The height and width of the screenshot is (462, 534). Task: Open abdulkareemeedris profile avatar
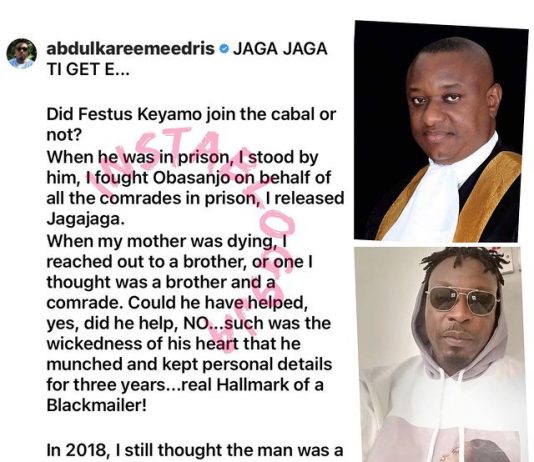coord(22,53)
